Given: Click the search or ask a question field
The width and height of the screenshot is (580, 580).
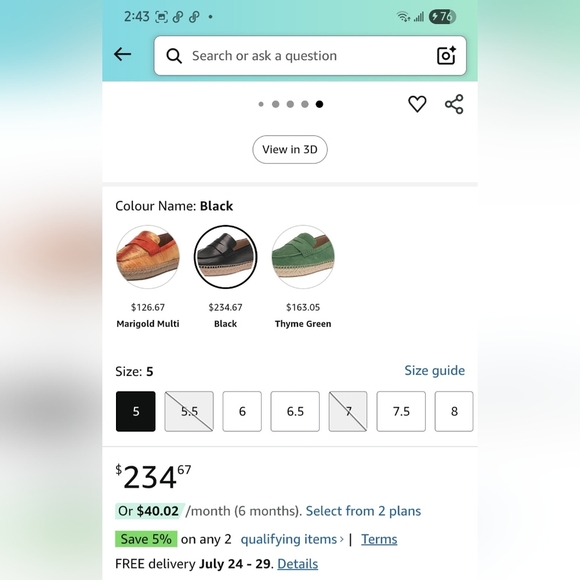Looking at the screenshot, I should point(310,55).
